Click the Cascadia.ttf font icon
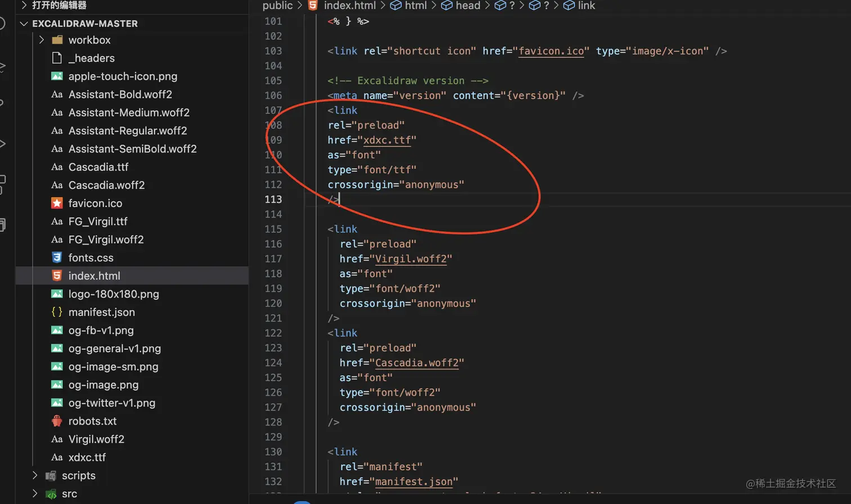 tap(57, 167)
